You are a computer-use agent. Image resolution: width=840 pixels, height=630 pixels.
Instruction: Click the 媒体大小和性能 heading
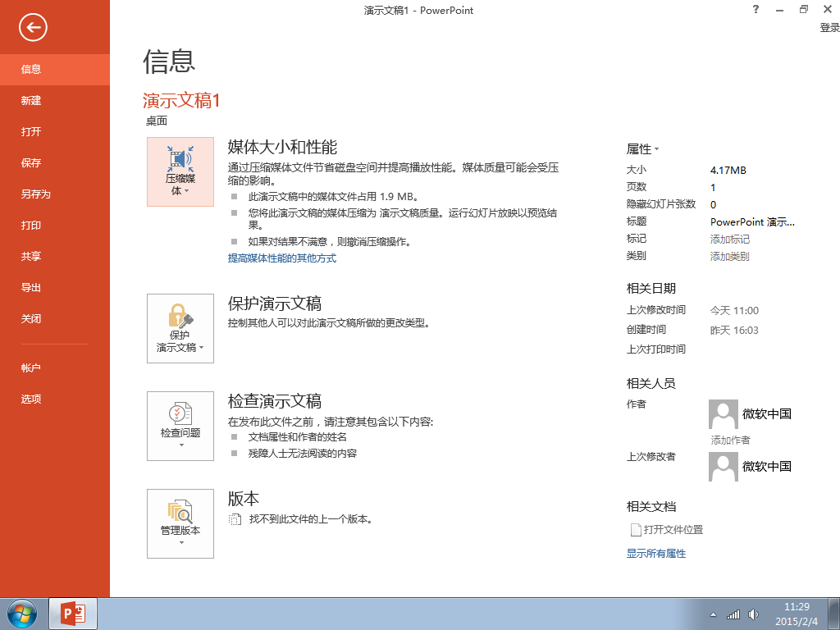tap(282, 147)
